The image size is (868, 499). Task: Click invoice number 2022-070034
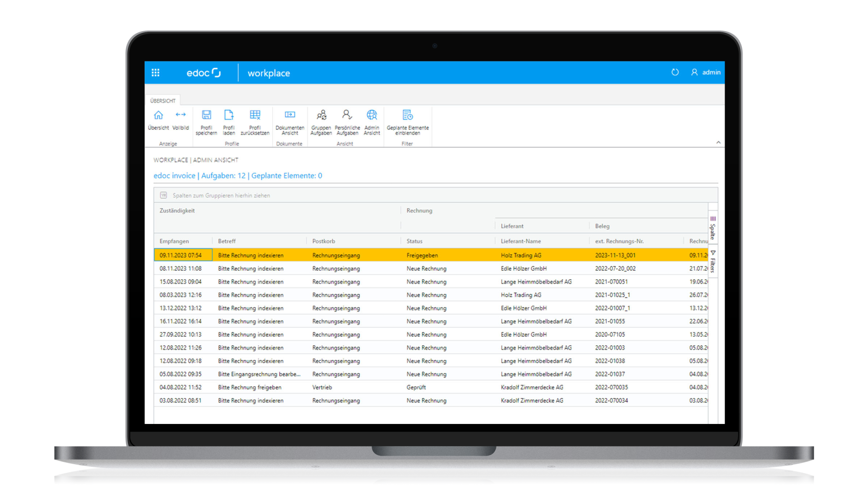point(611,400)
